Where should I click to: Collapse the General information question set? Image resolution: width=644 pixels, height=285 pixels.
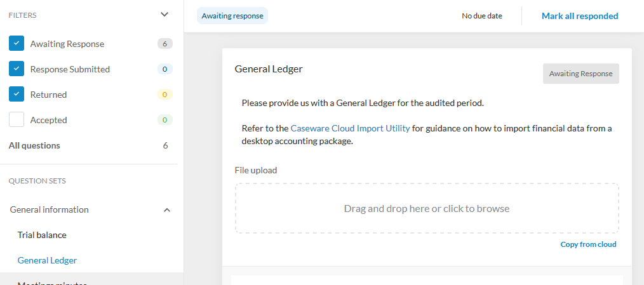pyautogui.click(x=167, y=209)
